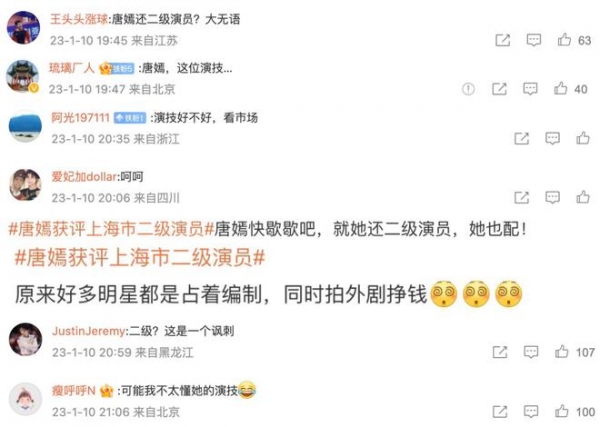Like 阿光197111's comment
Screen dimensions: 600x427
tap(583, 138)
